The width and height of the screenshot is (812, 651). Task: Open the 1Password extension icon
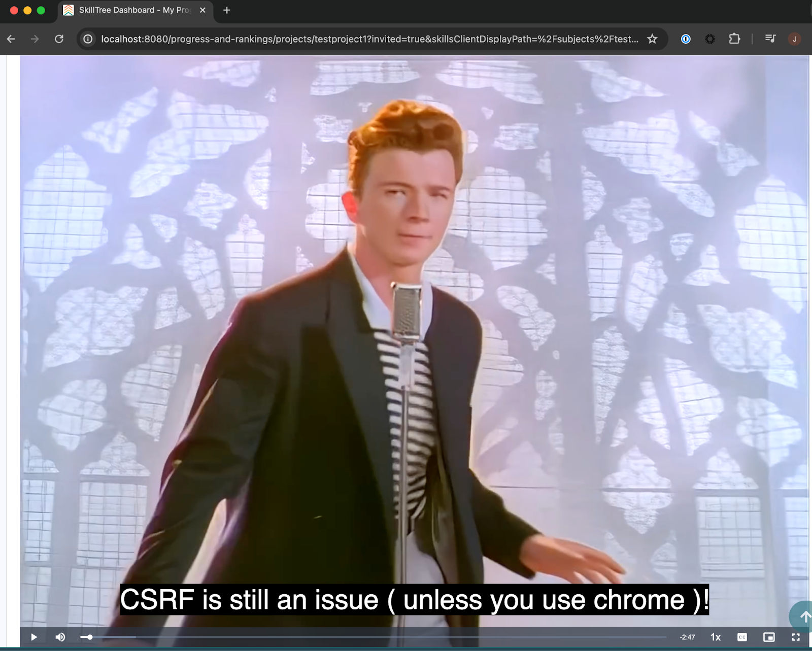(686, 39)
